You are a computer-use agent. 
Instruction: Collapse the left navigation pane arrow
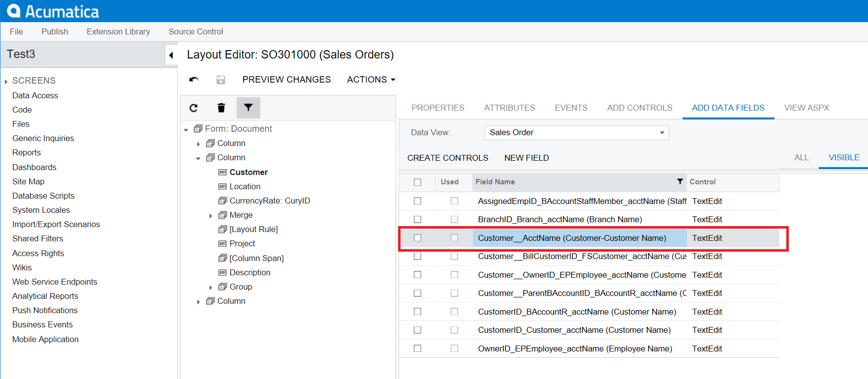pos(171,55)
